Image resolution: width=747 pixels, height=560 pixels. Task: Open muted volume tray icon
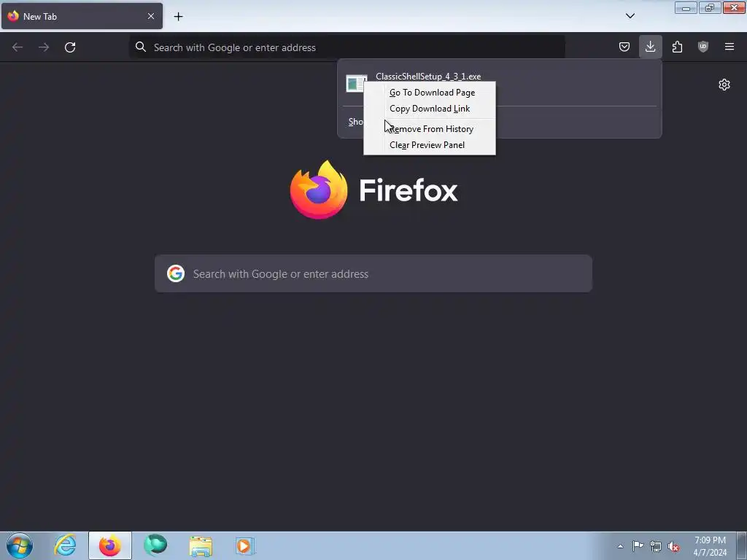pyautogui.click(x=673, y=546)
